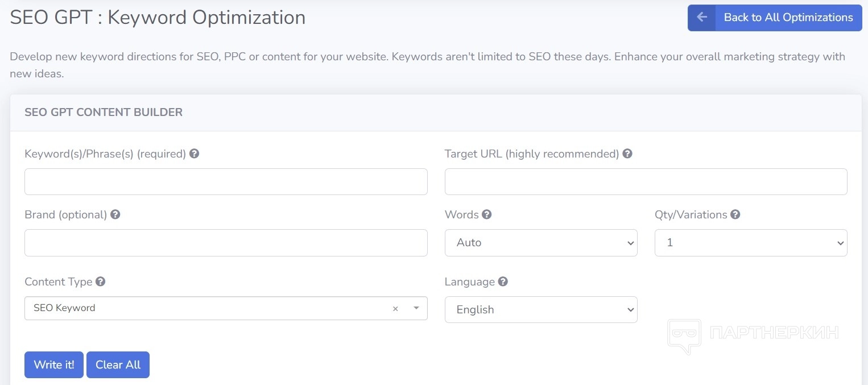Viewport: 868px width, 385px height.
Task: Click the SEO GPT Content Builder header
Action: [x=104, y=113]
